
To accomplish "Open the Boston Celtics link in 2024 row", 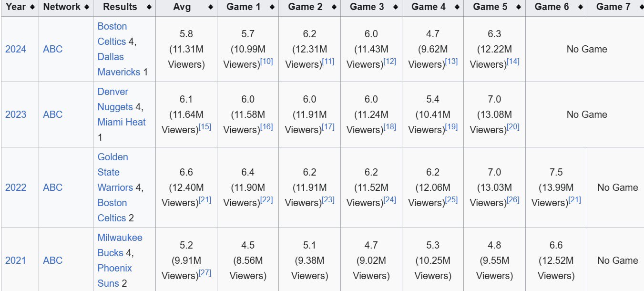I will click(112, 34).
